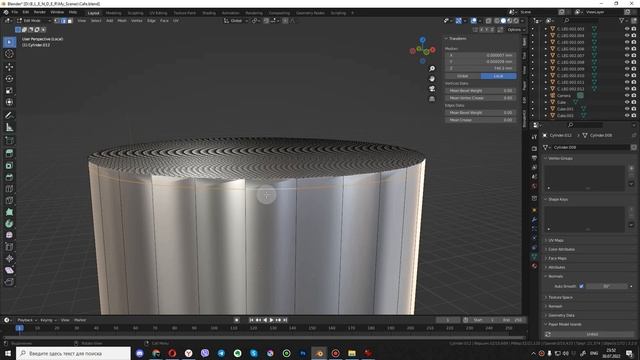The width and height of the screenshot is (640, 360).
Task: Open the Options dropdown
Action: coord(516,30)
